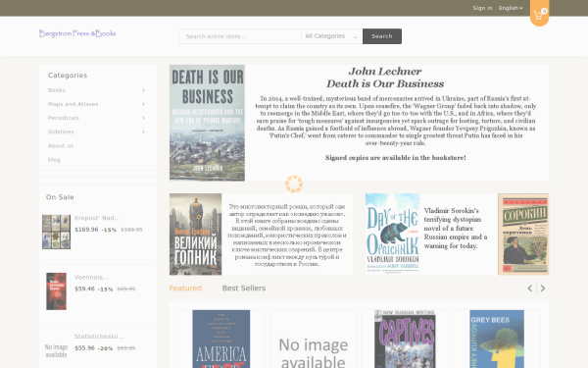Open the Voennaia... sale item link

[x=91, y=277]
